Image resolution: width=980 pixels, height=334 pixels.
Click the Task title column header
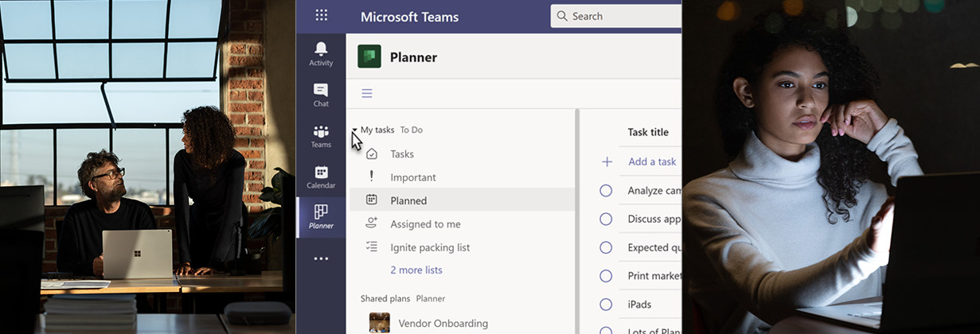click(x=648, y=132)
